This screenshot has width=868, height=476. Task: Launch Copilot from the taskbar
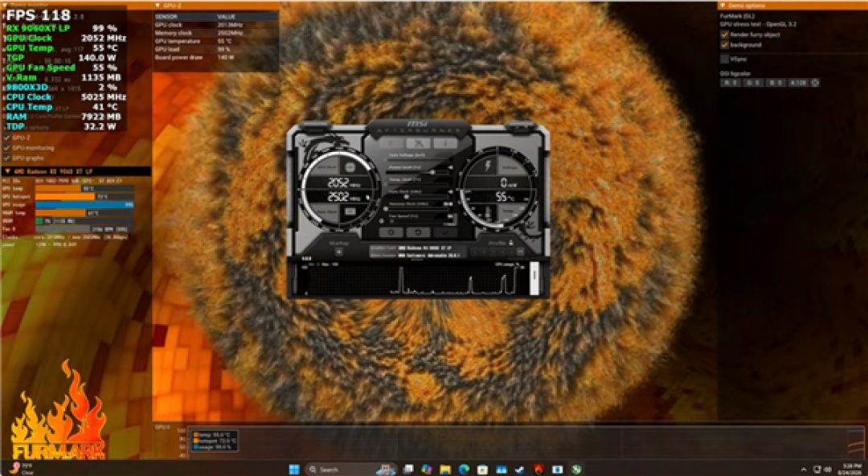point(426,470)
